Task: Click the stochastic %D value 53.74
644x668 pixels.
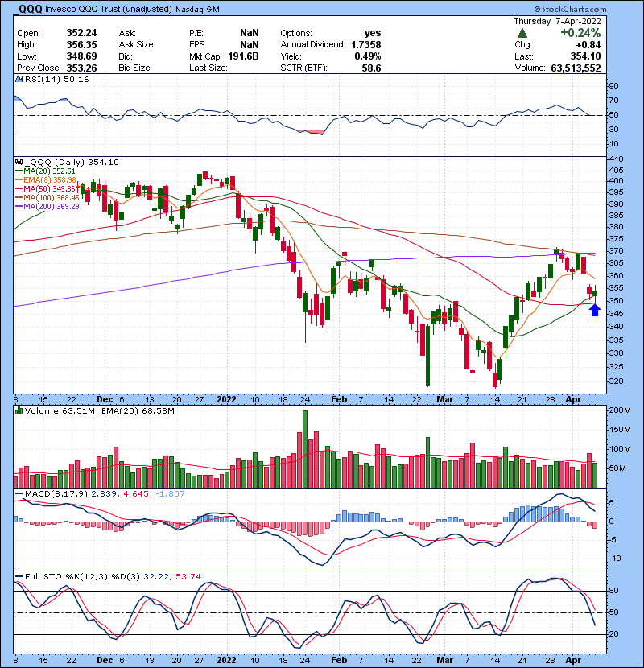Action: (x=188, y=576)
